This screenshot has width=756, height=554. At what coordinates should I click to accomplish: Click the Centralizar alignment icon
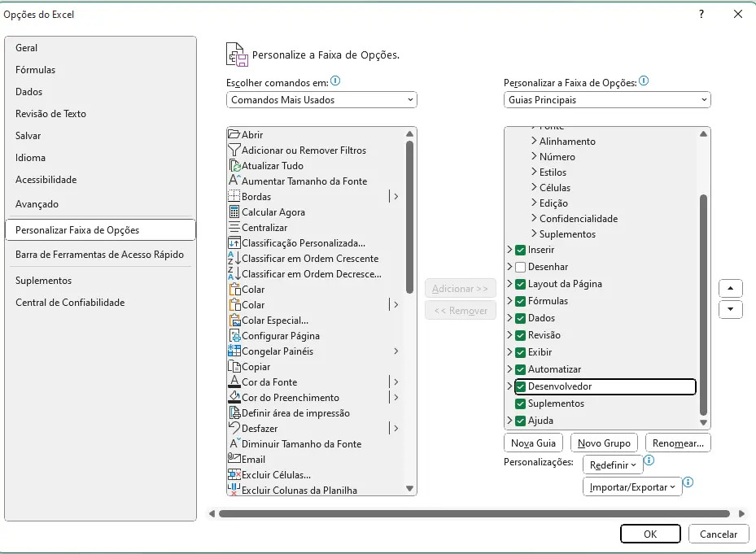(234, 227)
